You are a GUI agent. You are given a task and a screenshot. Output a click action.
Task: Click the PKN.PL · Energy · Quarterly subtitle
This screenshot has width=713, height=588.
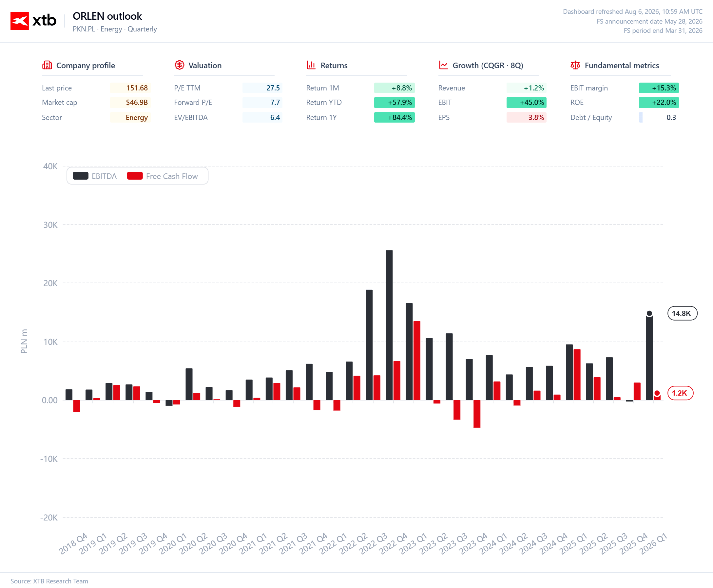[x=115, y=29]
